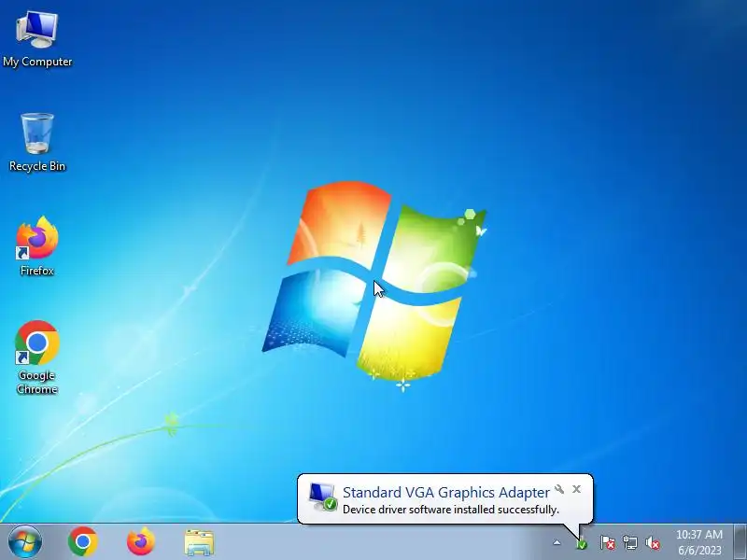747x560 pixels.
Task: Open the clock showing 10:37 AM
Action: point(698,534)
